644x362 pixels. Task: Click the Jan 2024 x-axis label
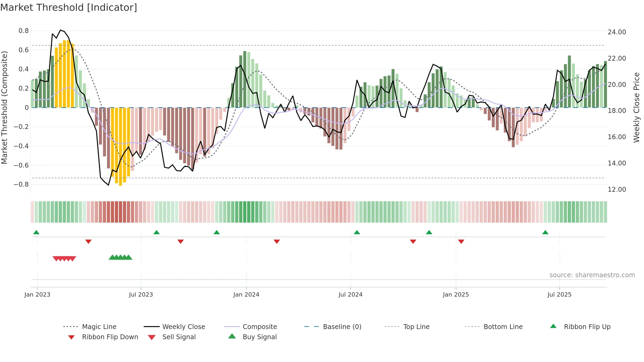click(246, 295)
